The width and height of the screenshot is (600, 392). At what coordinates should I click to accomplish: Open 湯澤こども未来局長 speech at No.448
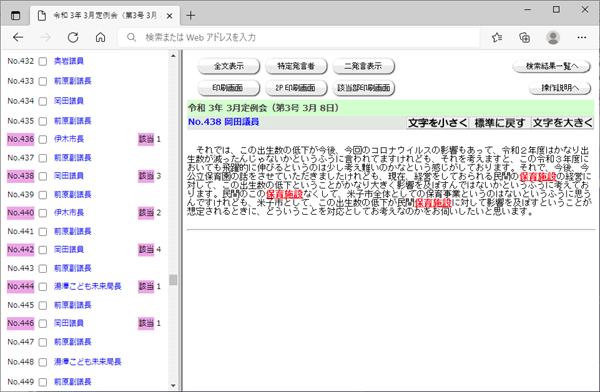[x=87, y=361]
